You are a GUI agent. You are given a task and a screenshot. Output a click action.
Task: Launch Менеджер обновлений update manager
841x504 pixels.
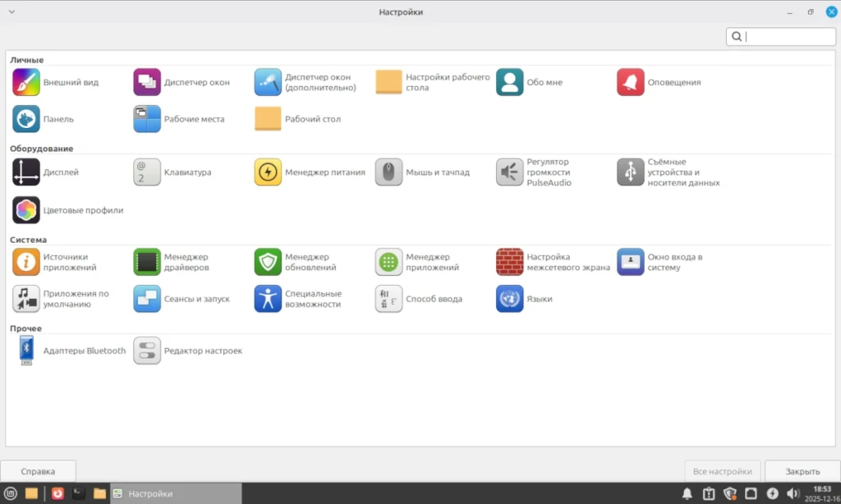click(296, 262)
